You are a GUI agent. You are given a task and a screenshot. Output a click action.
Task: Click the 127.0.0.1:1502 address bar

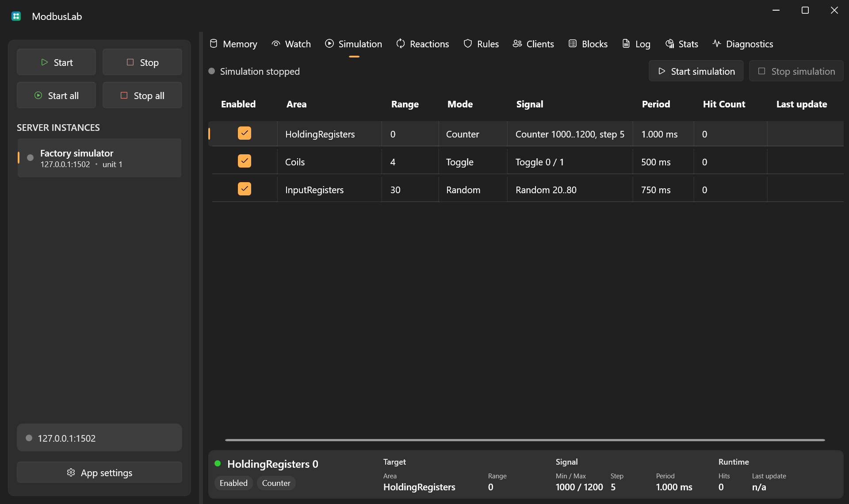[99, 438]
